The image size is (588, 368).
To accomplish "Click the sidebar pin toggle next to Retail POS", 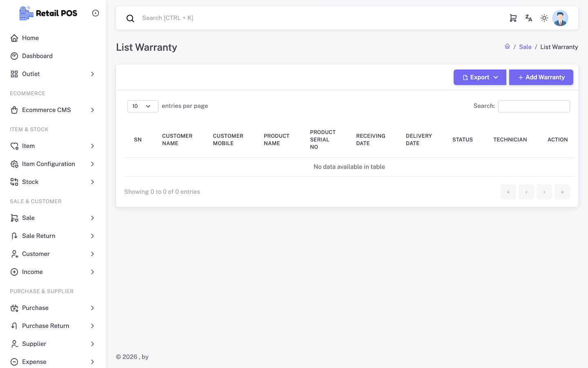I will 96,13.
